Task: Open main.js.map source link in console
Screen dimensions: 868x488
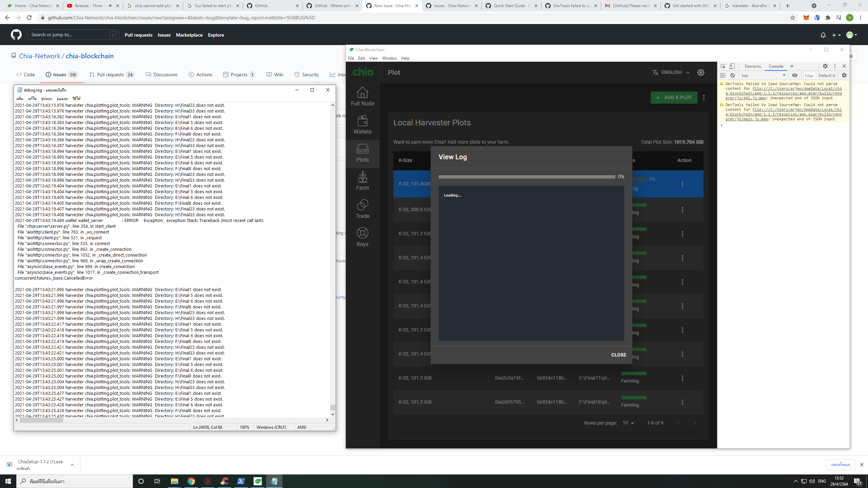Action: coord(783,114)
